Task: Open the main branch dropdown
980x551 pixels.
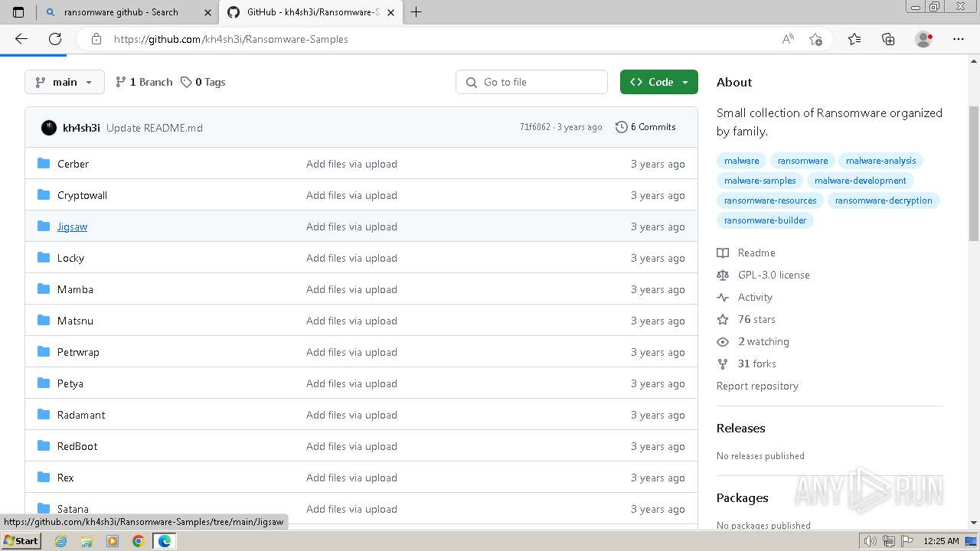Action: (64, 82)
